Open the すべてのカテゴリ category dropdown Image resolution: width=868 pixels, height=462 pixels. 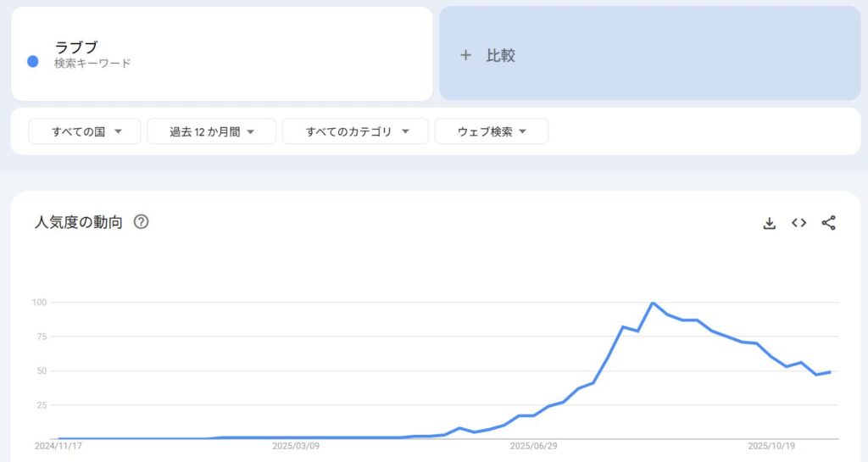point(355,131)
